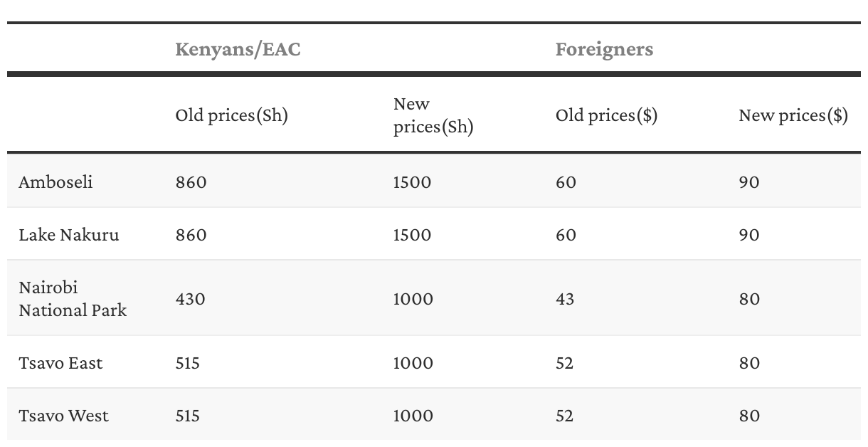The width and height of the screenshot is (868, 447).
Task: Select Amboseli's new dollar price 90
Action: tap(749, 182)
